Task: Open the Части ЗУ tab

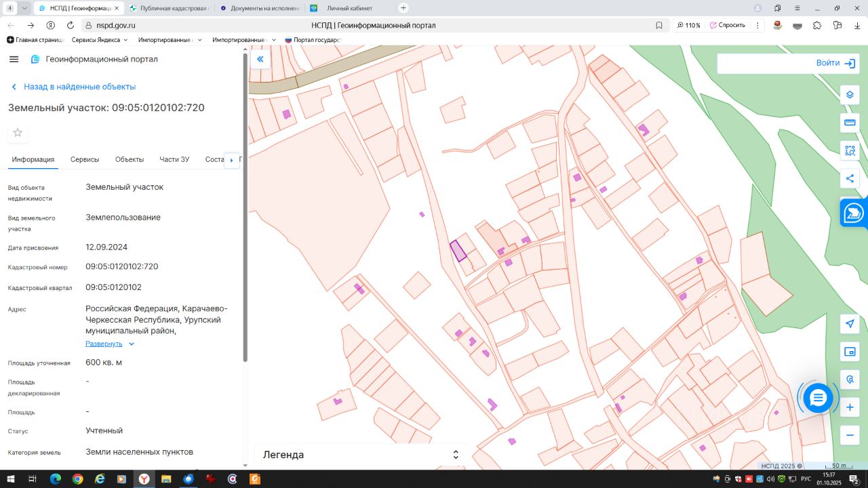Action: pyautogui.click(x=174, y=159)
